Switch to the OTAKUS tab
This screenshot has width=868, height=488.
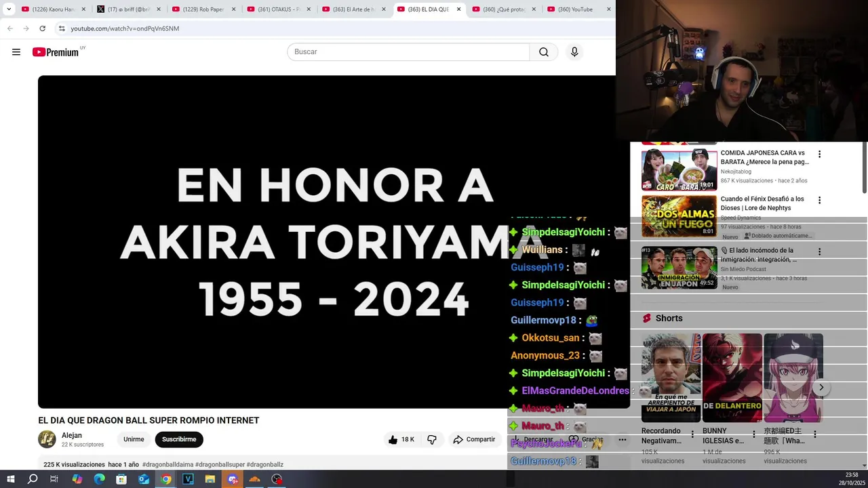(278, 9)
